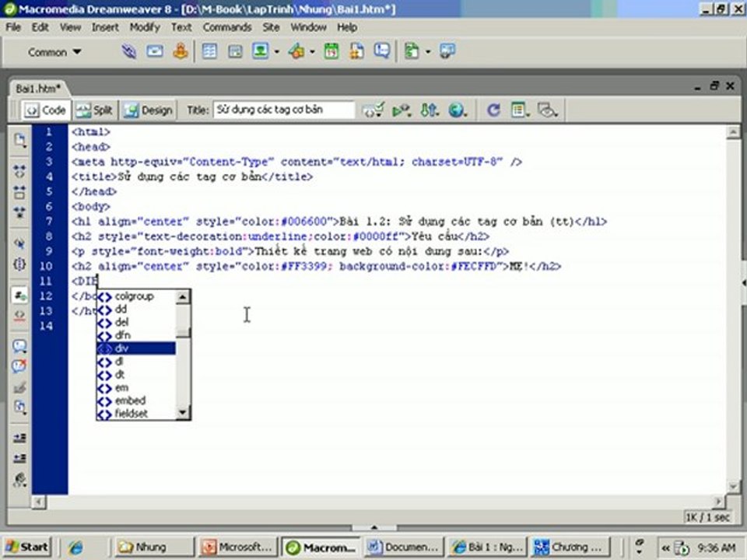Select the Bai1.htm document tab
This screenshot has width=747, height=560.
(x=38, y=89)
